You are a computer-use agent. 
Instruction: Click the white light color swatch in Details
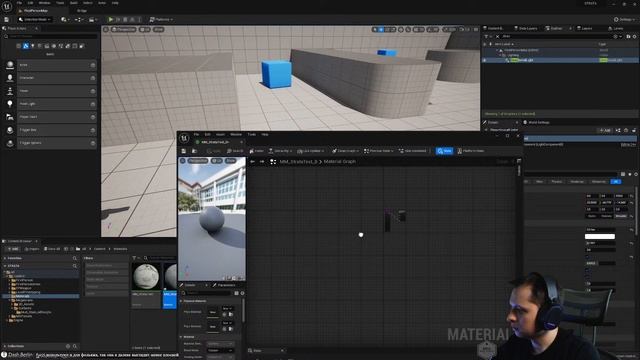[x=600, y=236]
